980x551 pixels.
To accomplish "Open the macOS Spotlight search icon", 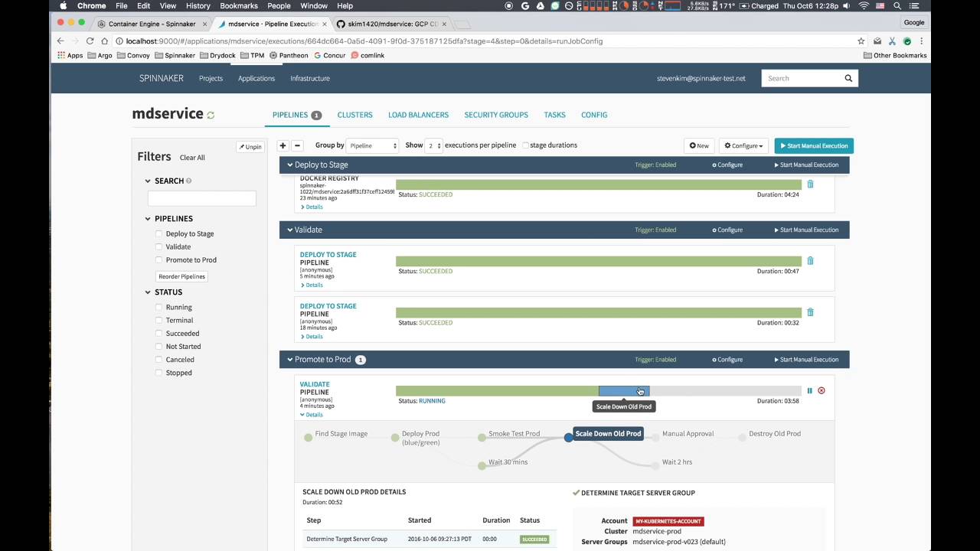I will click(897, 5).
